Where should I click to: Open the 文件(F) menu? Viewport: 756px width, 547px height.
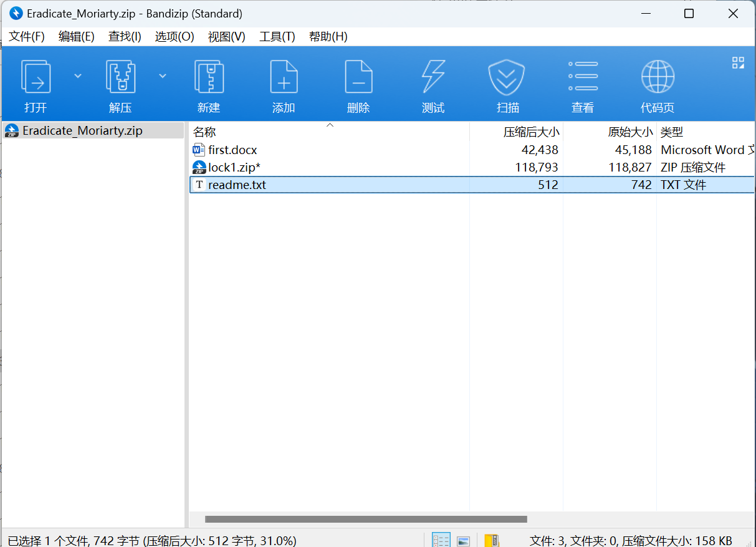27,36
